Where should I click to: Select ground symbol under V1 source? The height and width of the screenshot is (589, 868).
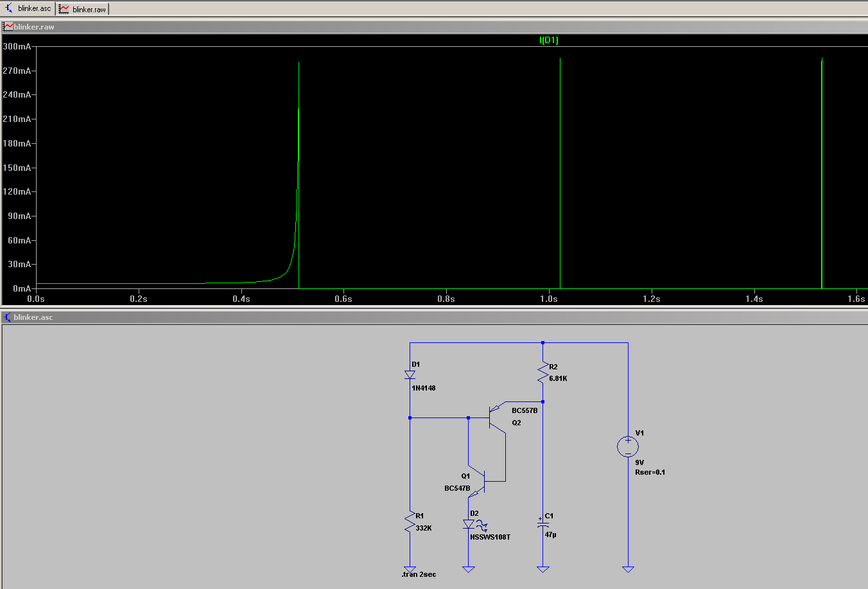click(x=628, y=569)
